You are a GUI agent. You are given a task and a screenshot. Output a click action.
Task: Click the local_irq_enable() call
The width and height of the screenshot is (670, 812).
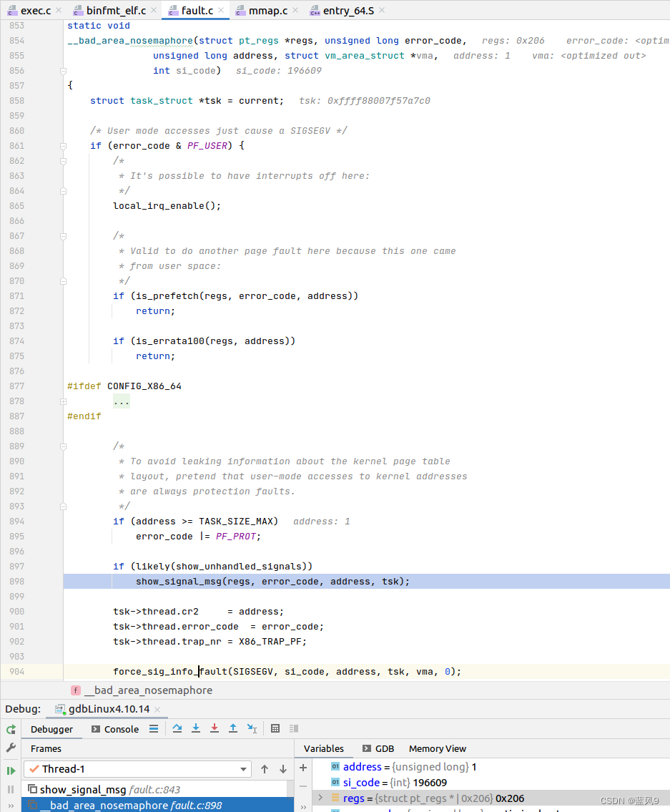[167, 206]
